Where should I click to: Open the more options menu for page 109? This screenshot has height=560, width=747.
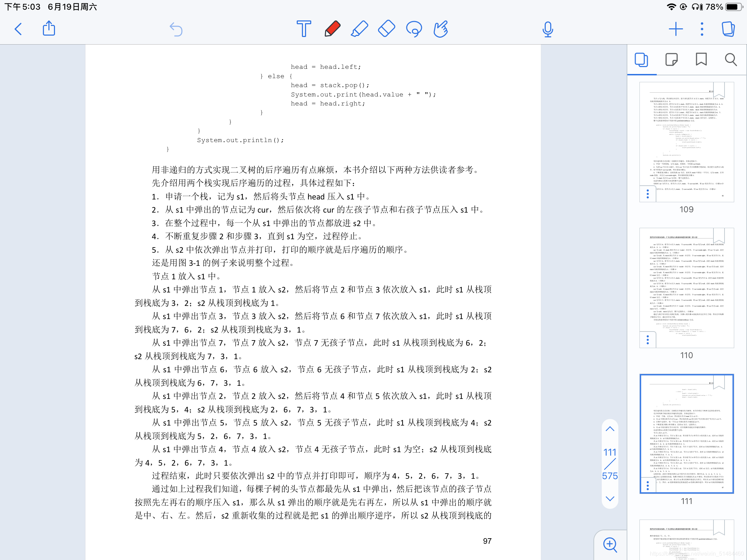647,194
